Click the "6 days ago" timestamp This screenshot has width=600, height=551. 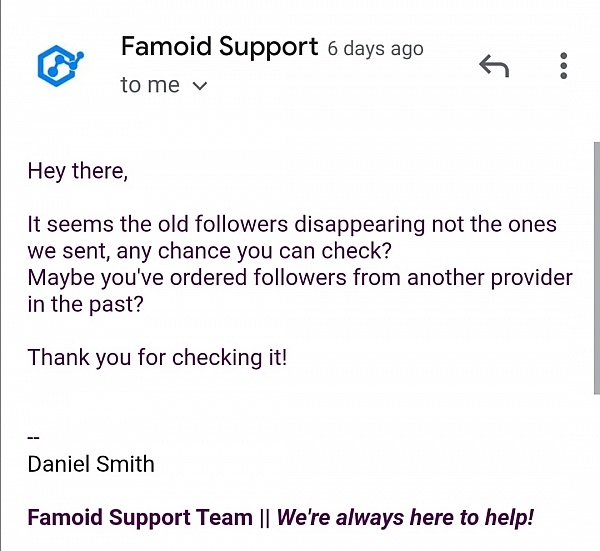(x=375, y=49)
